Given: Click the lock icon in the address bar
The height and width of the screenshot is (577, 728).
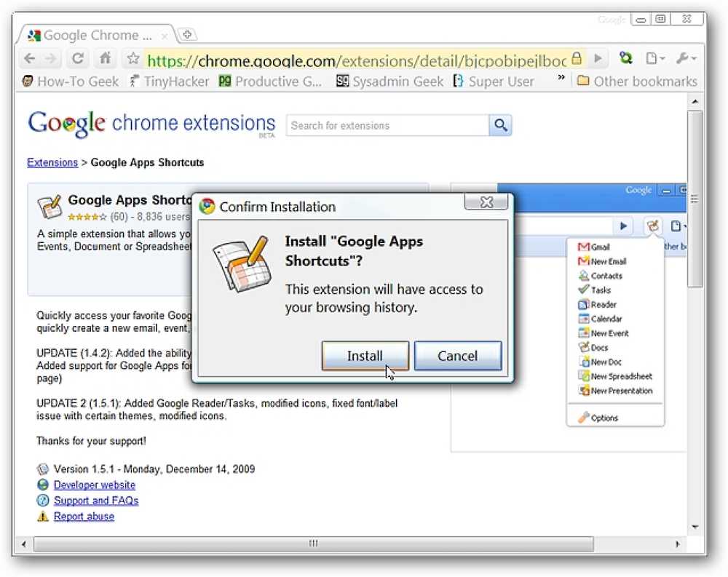Looking at the screenshot, I should (x=576, y=58).
